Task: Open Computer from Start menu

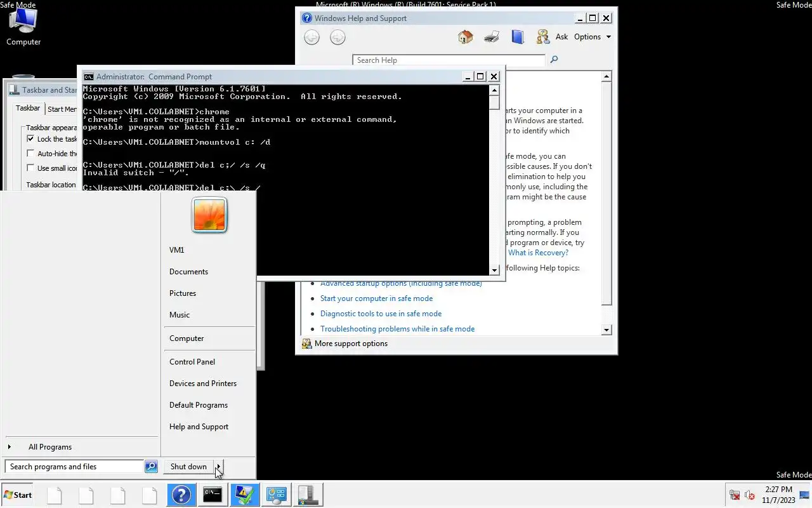Action: 187,338
